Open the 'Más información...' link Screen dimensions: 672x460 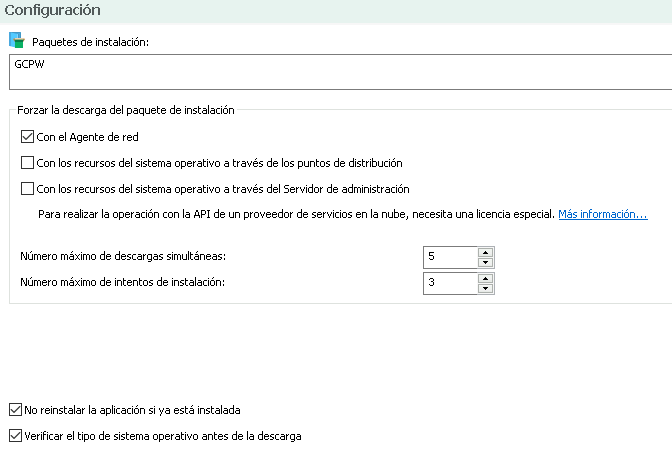pos(602,214)
